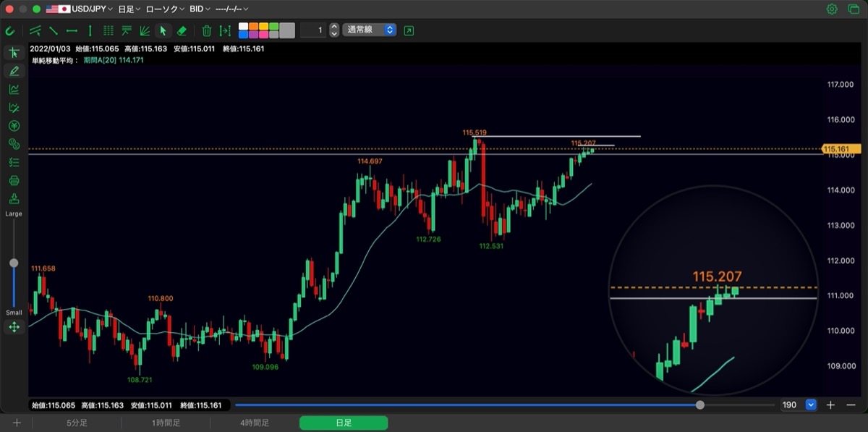Open the 日足 timeframe dropdown

(x=130, y=9)
